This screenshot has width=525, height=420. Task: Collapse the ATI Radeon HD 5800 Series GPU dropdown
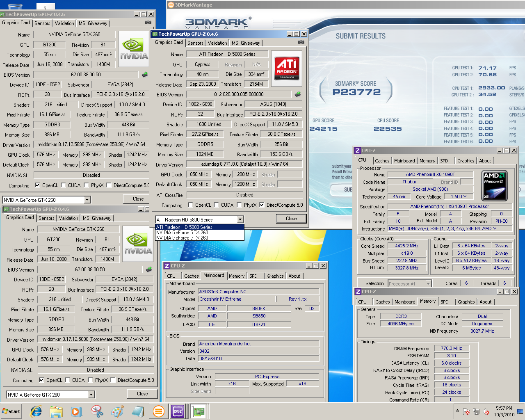click(240, 219)
